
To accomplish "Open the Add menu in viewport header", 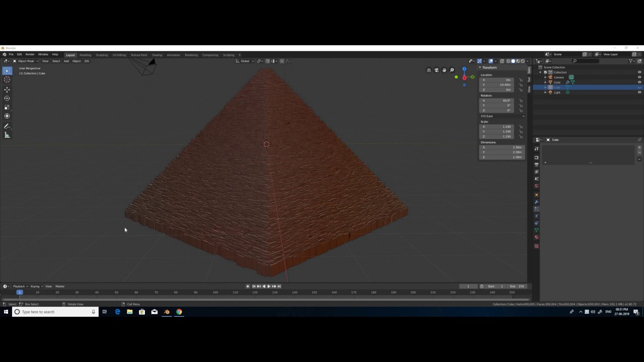I will coord(66,61).
